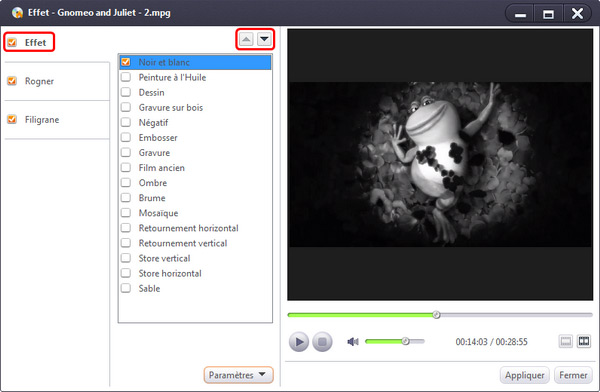Check the Film ancien checkbox
Screen dimensions: 600x392
(x=126, y=167)
